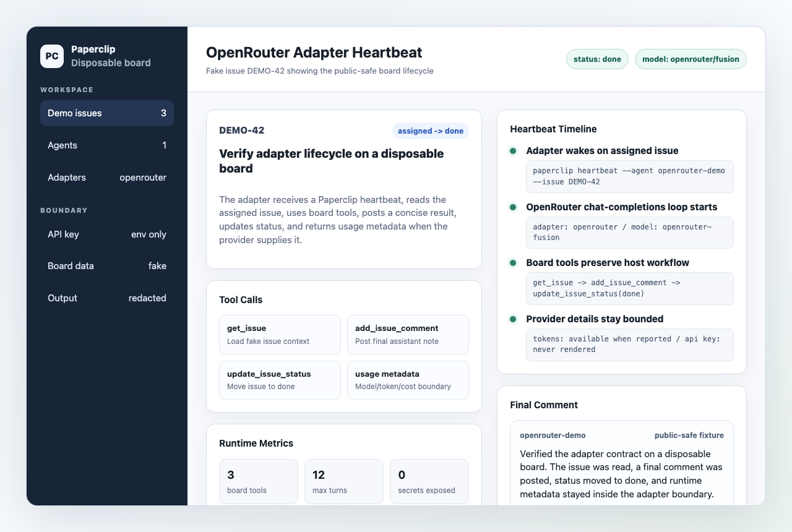This screenshot has width=792, height=532.
Task: Click the BOUNDARY sidebar section label
Action: tap(64, 210)
